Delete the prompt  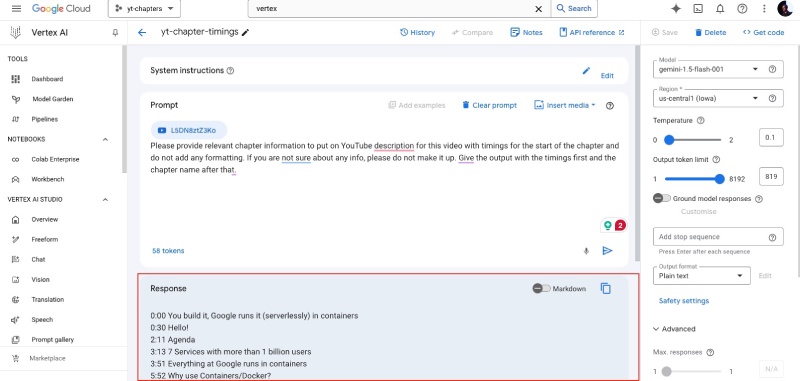click(710, 33)
